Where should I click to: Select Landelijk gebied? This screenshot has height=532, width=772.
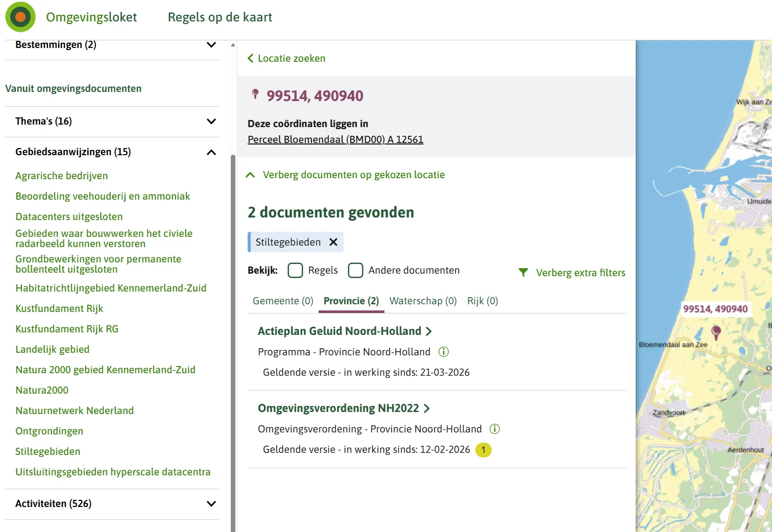click(53, 349)
